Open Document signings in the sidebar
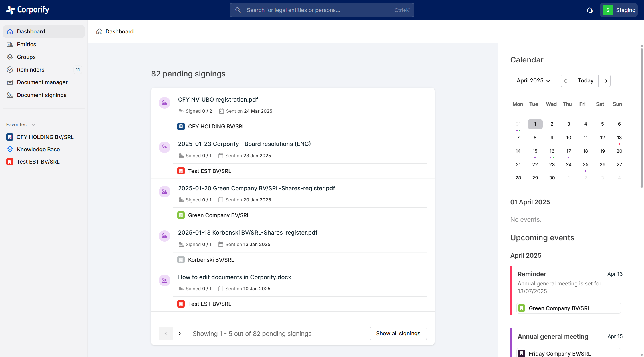Image resolution: width=644 pixels, height=357 pixels. [x=41, y=95]
